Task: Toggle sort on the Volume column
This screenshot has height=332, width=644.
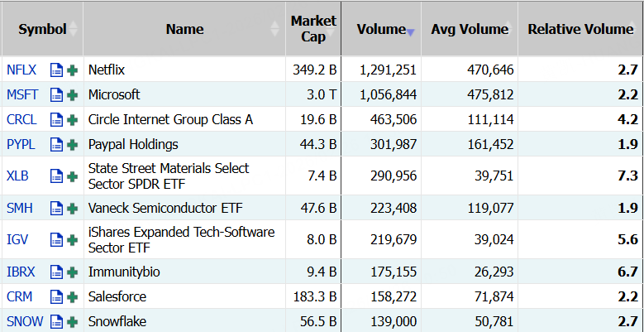Action: (x=381, y=29)
